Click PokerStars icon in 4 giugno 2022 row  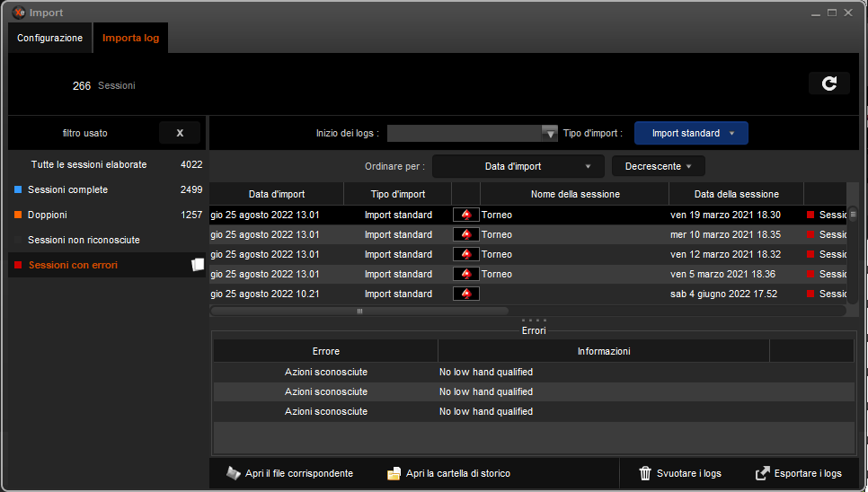466,294
